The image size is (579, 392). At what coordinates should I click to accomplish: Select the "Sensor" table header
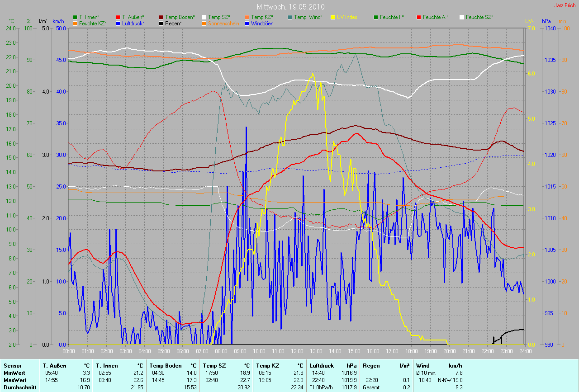12,365
